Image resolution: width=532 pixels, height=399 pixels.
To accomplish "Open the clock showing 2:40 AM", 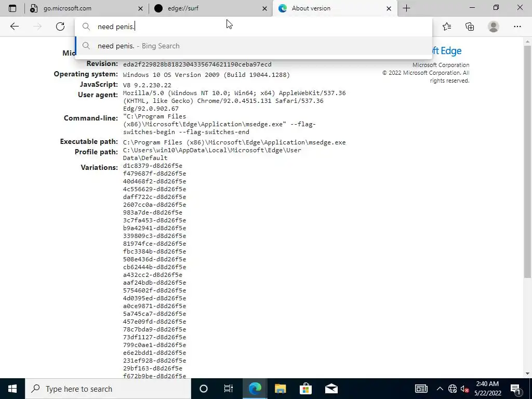I will 487,389.
